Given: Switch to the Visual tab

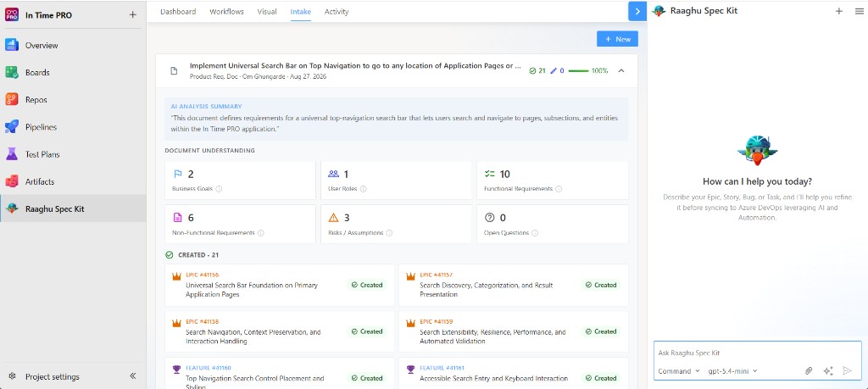Looking at the screenshot, I should (267, 12).
